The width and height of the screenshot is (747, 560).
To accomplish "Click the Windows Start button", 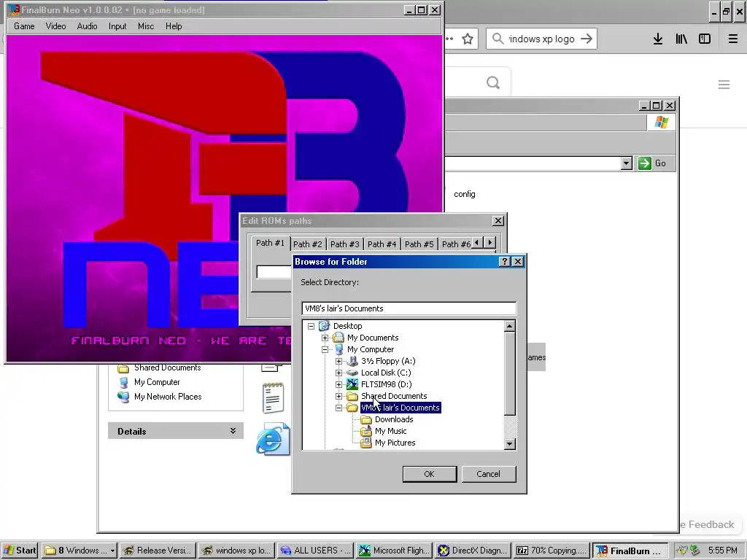I will pos(20,551).
